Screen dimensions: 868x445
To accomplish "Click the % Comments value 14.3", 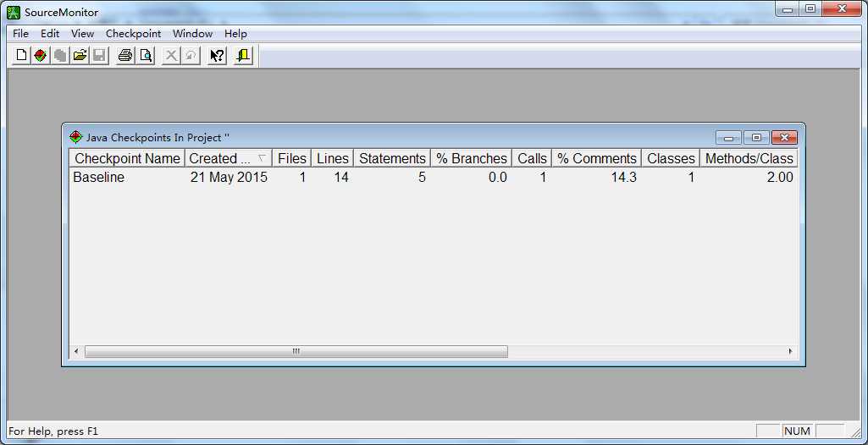I will coord(624,178).
